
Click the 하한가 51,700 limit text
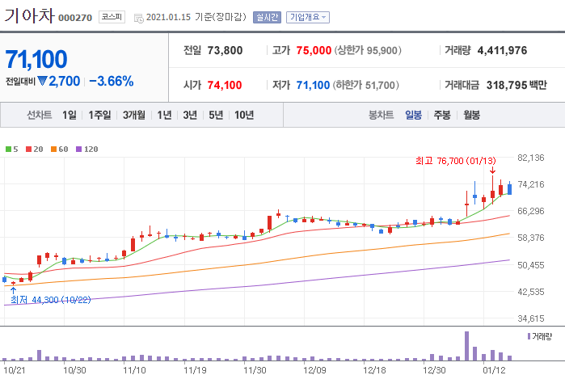coord(365,85)
